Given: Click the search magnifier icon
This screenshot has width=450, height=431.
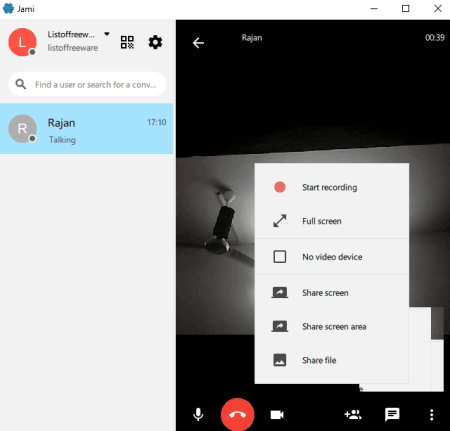Looking at the screenshot, I should [21, 84].
